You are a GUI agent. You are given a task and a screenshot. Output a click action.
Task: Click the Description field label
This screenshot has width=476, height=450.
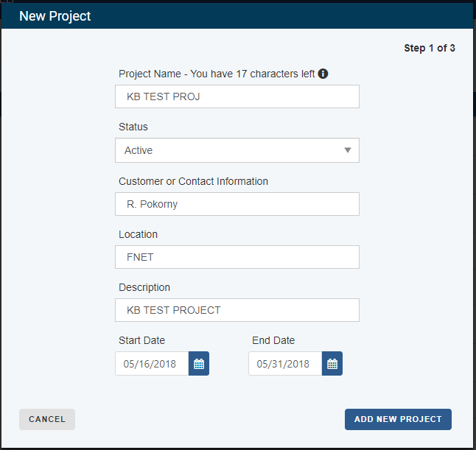tap(144, 287)
